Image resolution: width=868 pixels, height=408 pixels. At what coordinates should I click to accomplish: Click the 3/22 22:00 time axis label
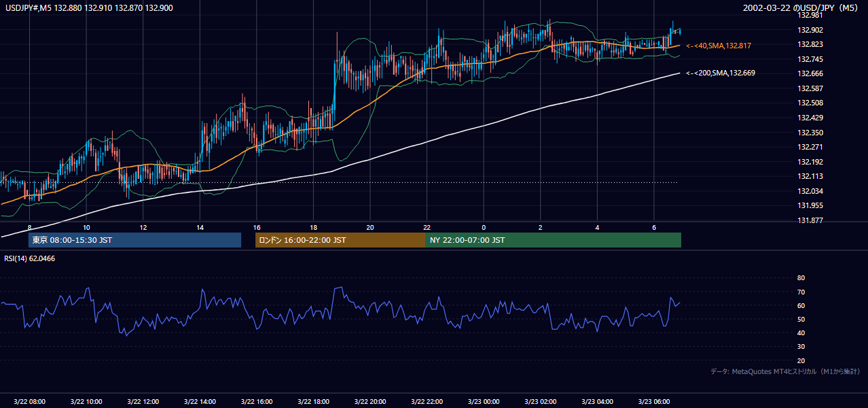tap(427, 402)
